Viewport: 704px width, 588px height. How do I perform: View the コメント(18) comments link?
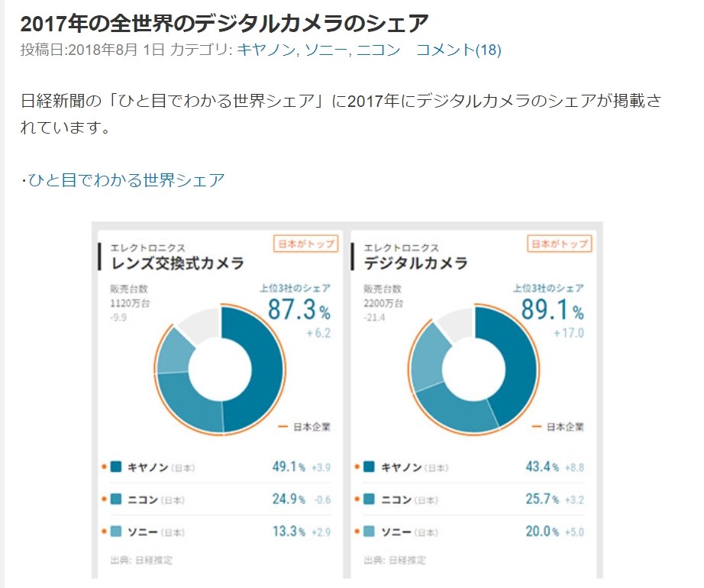(458, 50)
